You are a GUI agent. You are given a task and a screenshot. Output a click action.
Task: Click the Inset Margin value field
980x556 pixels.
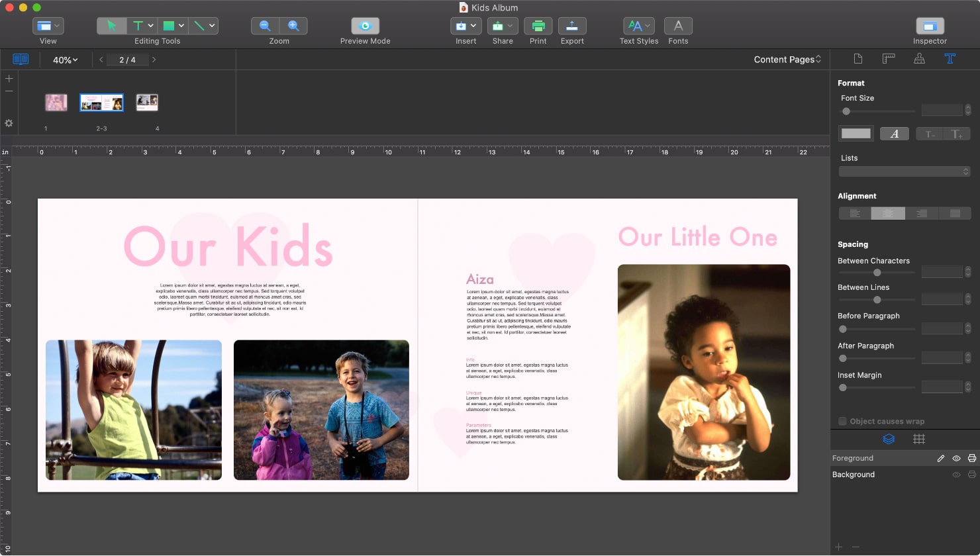pos(942,387)
